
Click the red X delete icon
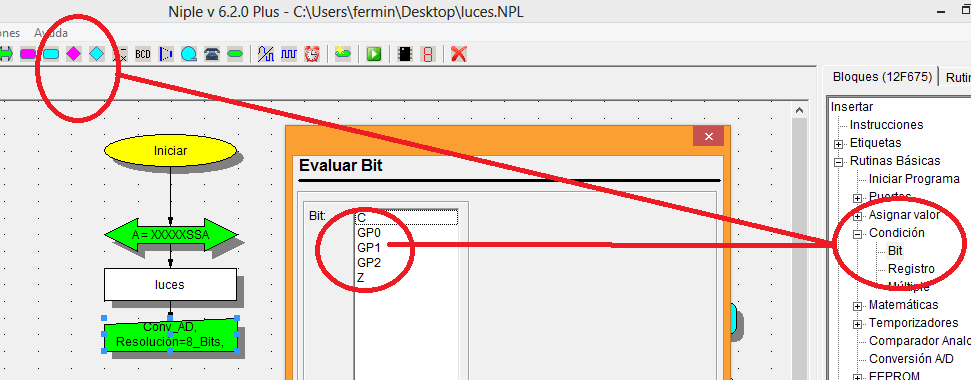click(x=458, y=54)
